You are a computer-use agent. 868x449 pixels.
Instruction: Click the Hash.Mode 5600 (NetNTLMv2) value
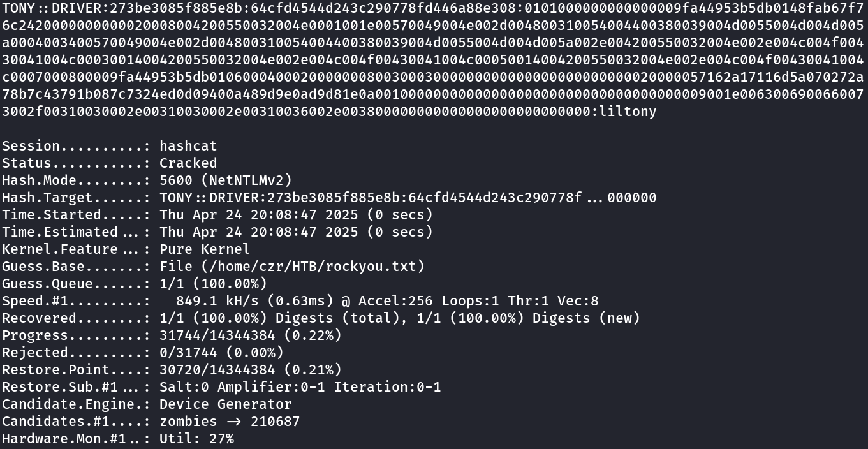[225, 180]
